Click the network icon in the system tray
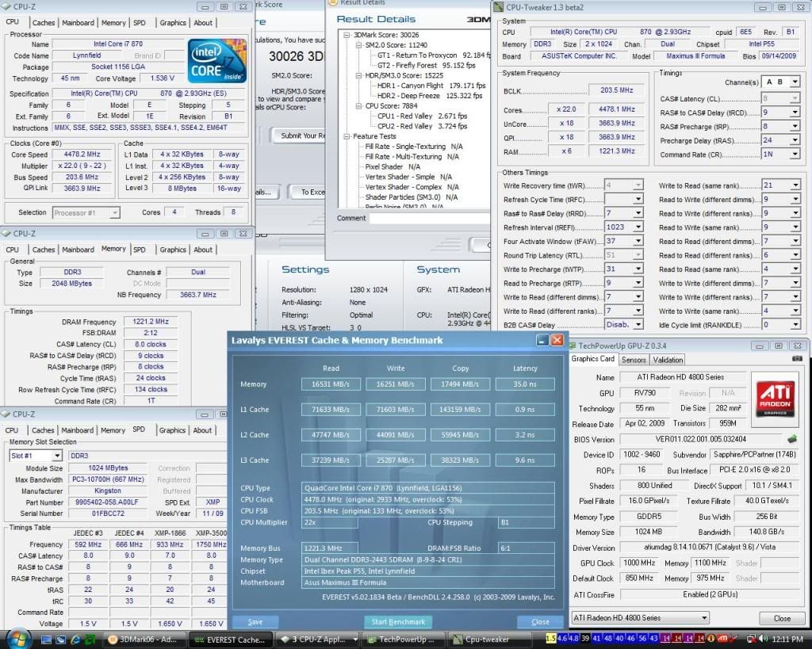This screenshot has width=812, height=649. (x=750, y=639)
